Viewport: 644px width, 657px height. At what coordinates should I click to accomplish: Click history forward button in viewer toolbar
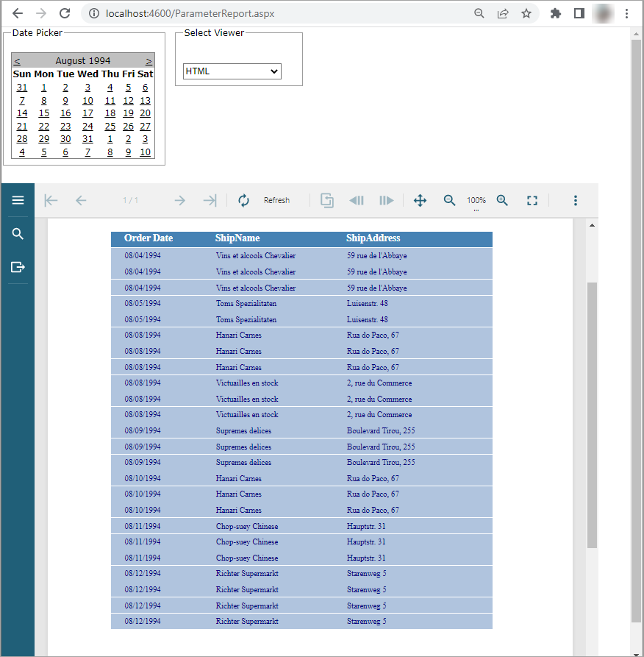(x=387, y=201)
